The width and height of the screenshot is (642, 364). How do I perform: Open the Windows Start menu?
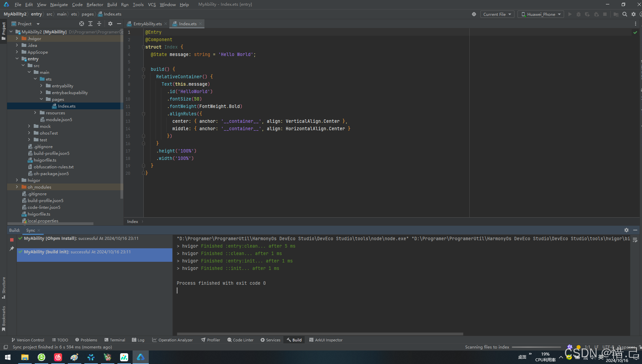pyautogui.click(x=7, y=357)
